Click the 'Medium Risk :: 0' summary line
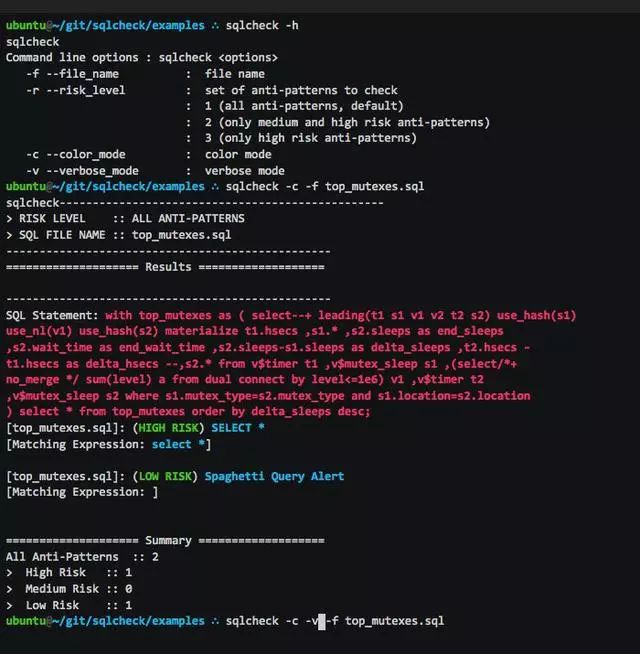The height and width of the screenshot is (654, 640). coord(82,589)
